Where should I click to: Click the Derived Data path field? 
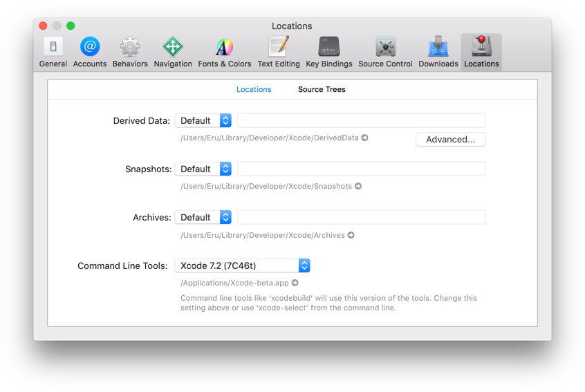[362, 120]
